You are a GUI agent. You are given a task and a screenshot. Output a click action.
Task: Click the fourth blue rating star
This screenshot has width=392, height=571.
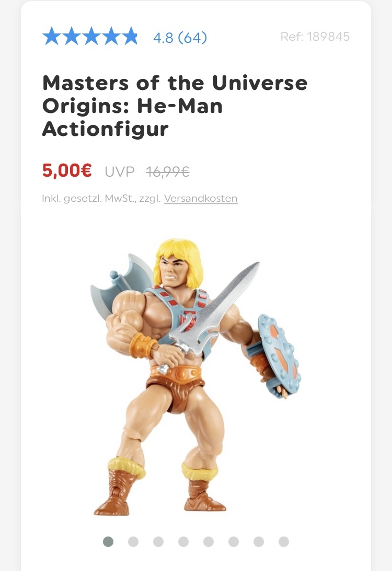[x=111, y=36]
